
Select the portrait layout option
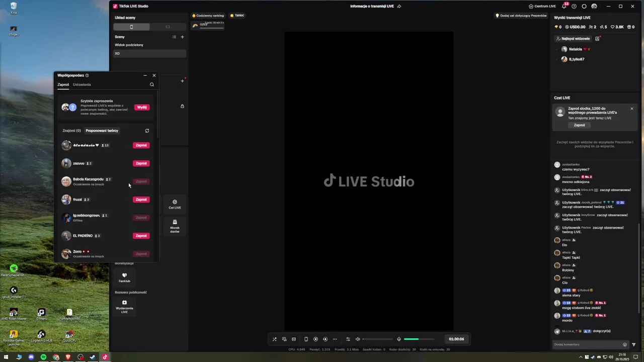pyautogui.click(x=131, y=27)
